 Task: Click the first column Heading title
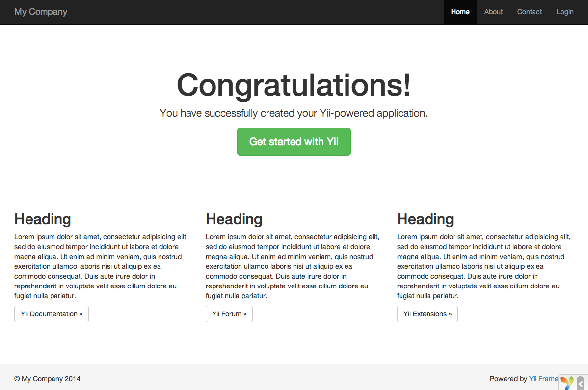(x=43, y=219)
